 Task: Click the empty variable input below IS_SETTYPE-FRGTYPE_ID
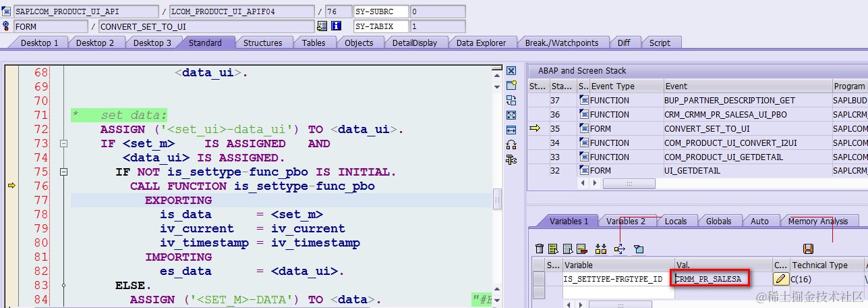pos(618,292)
